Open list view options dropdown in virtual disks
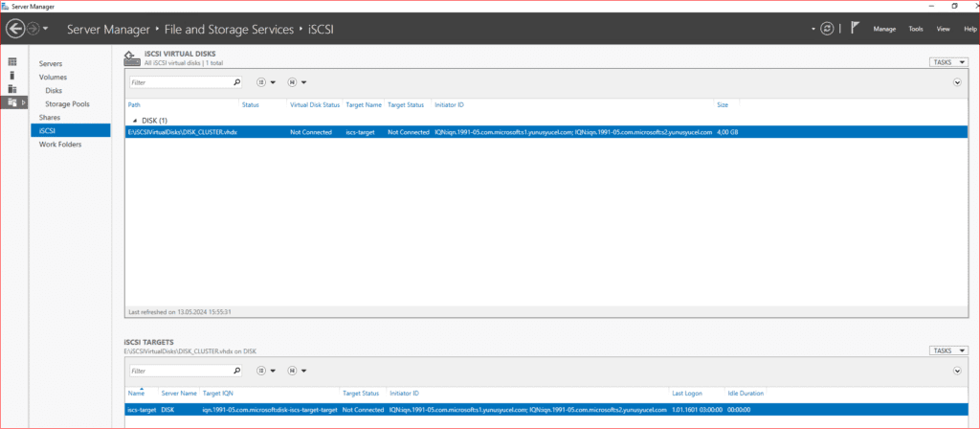The height and width of the screenshot is (429, 980). point(267,82)
